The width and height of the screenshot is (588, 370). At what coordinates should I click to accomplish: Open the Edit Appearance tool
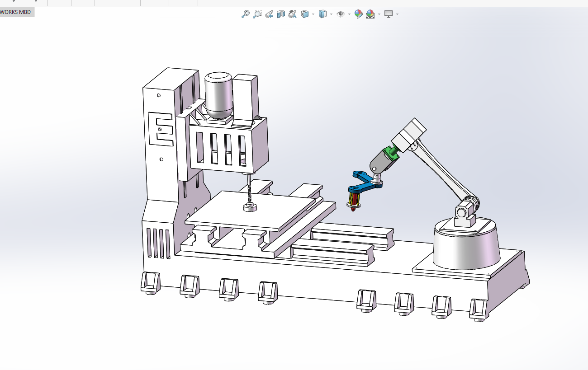click(359, 14)
